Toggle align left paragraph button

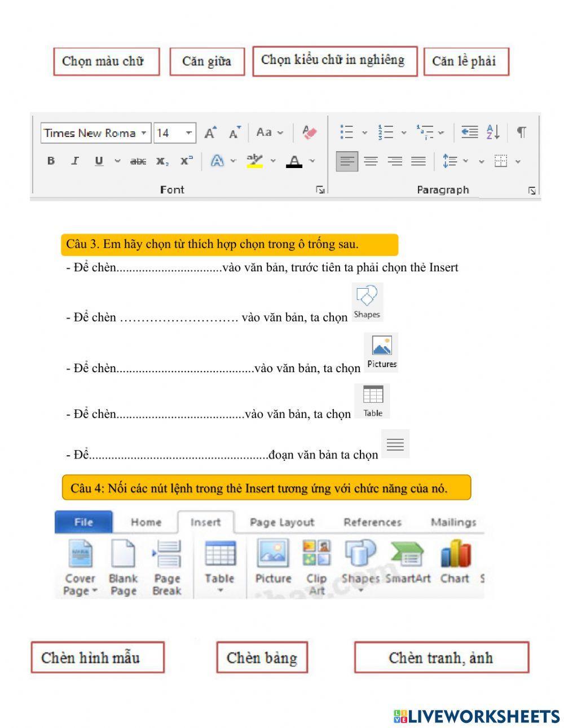[347, 161]
